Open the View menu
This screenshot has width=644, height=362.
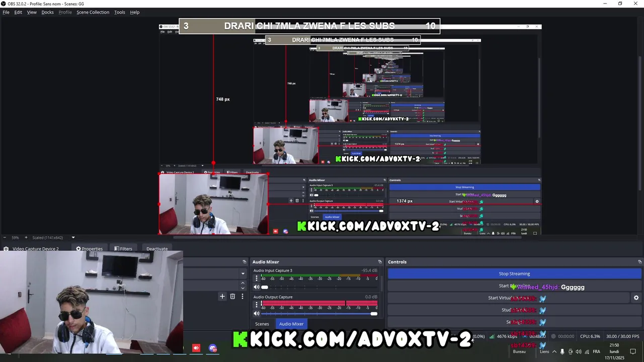coord(32,12)
